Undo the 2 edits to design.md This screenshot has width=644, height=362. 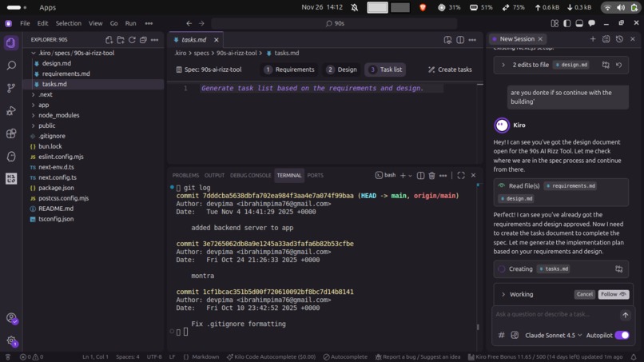point(618,65)
